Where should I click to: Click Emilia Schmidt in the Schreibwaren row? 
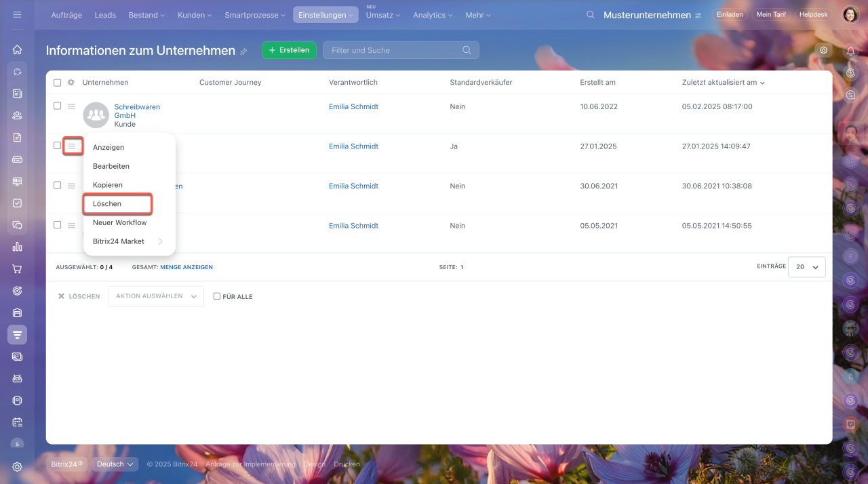353,106
